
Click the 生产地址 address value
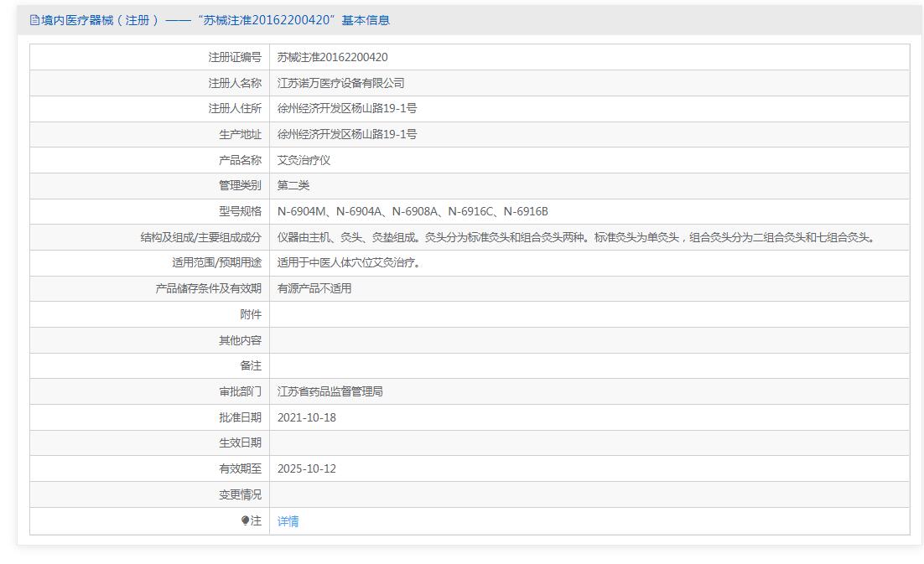tap(347, 134)
